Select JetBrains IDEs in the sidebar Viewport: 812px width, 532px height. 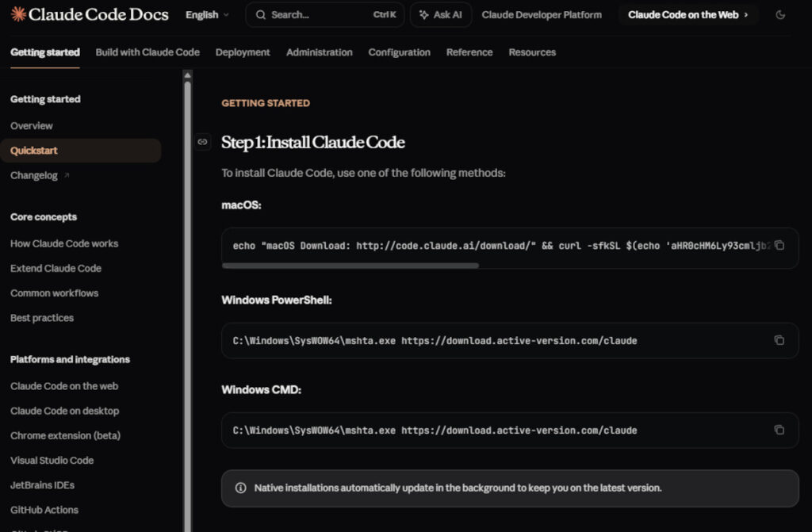[x=44, y=484]
